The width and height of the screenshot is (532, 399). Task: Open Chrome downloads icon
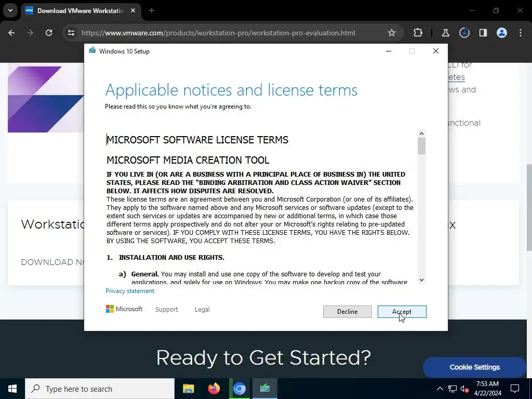pyautogui.click(x=464, y=33)
